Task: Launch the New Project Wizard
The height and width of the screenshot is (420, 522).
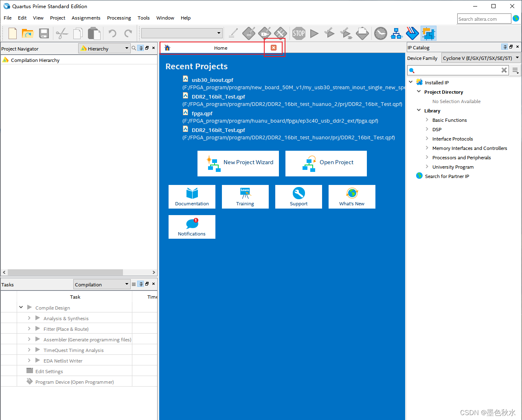Action: pyautogui.click(x=238, y=163)
